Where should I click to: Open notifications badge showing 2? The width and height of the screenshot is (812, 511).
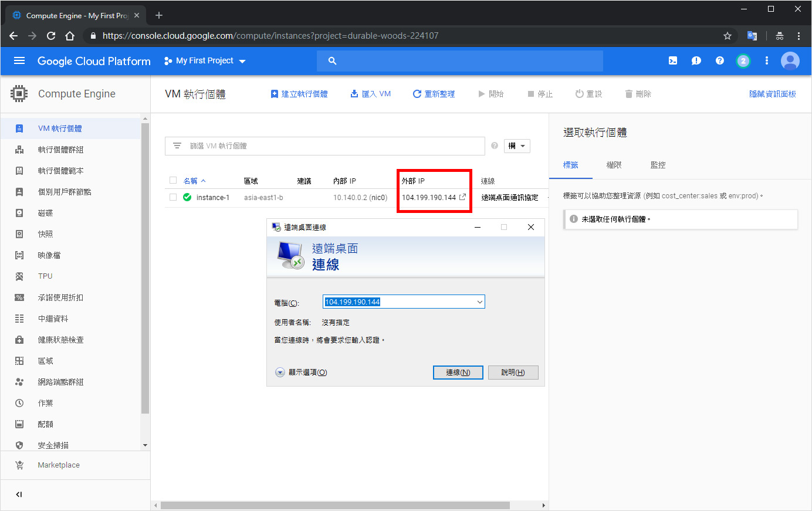point(743,61)
